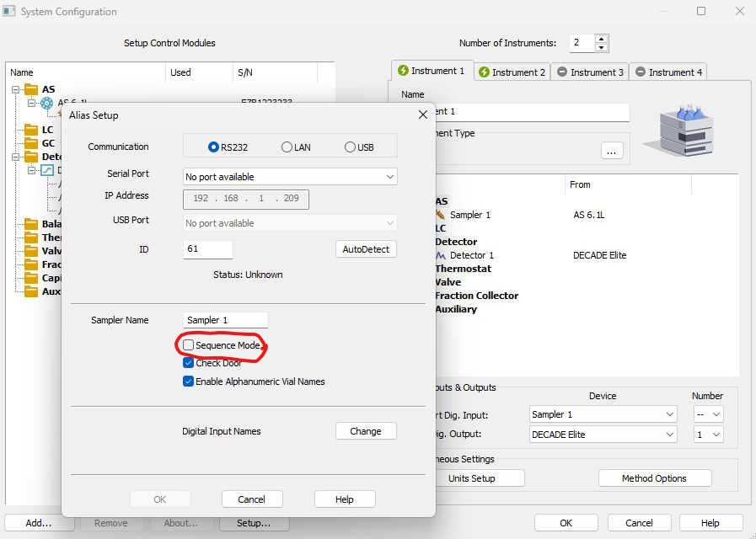Switch to the Instrument 2 tab
The width and height of the screenshot is (756, 539).
(x=512, y=72)
